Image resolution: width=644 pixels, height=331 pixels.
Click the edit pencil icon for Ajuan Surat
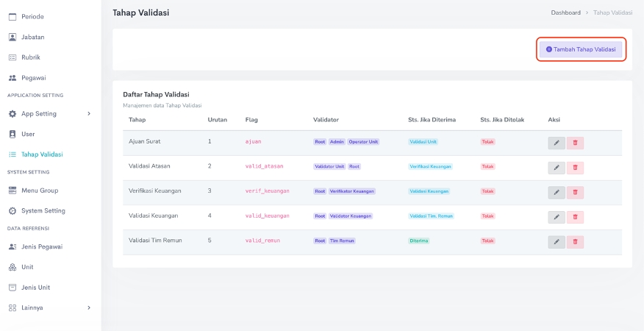pos(557,143)
